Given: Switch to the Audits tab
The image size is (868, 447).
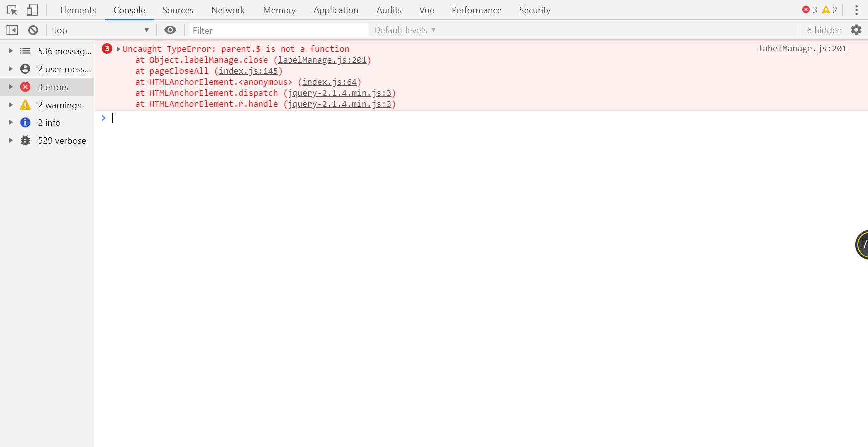Looking at the screenshot, I should pos(389,10).
